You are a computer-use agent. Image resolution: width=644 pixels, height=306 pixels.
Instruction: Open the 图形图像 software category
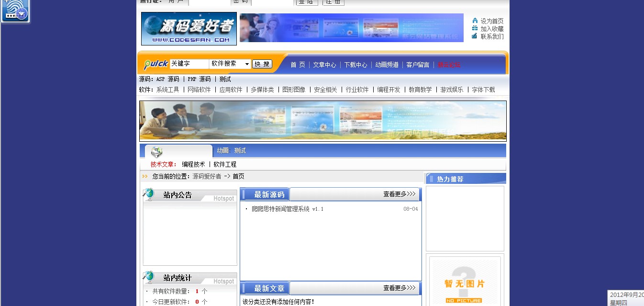pyautogui.click(x=294, y=90)
